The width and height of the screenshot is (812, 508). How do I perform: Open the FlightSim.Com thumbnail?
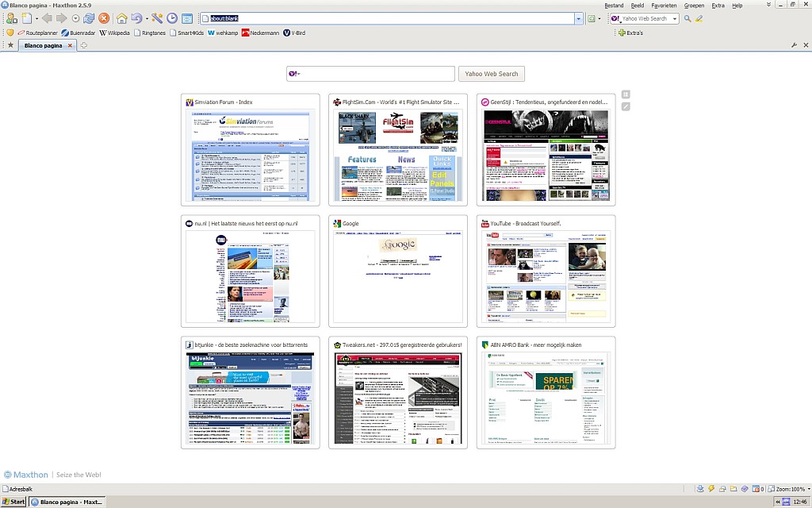(398, 150)
